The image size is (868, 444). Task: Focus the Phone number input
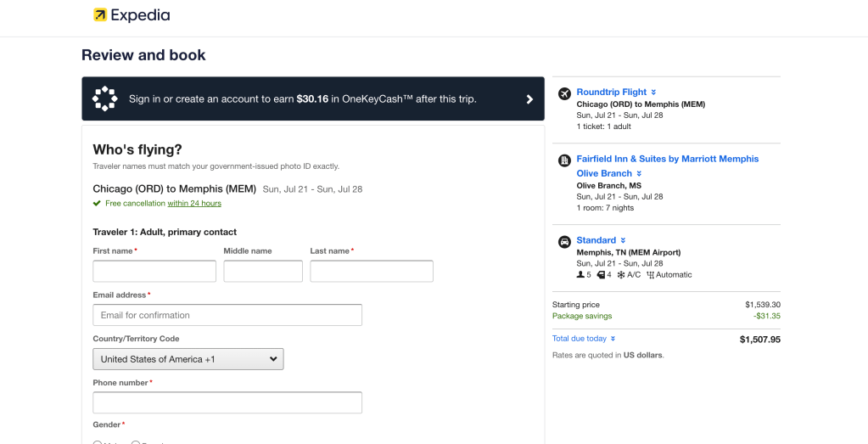click(227, 402)
